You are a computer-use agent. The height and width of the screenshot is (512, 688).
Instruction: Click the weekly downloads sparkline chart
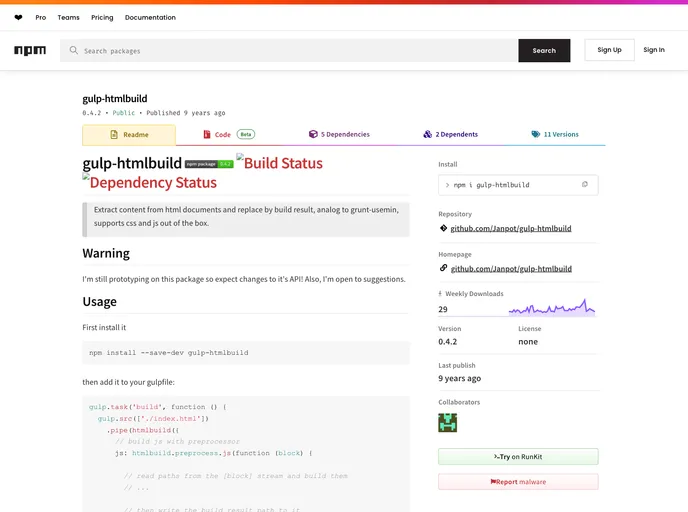click(552, 307)
